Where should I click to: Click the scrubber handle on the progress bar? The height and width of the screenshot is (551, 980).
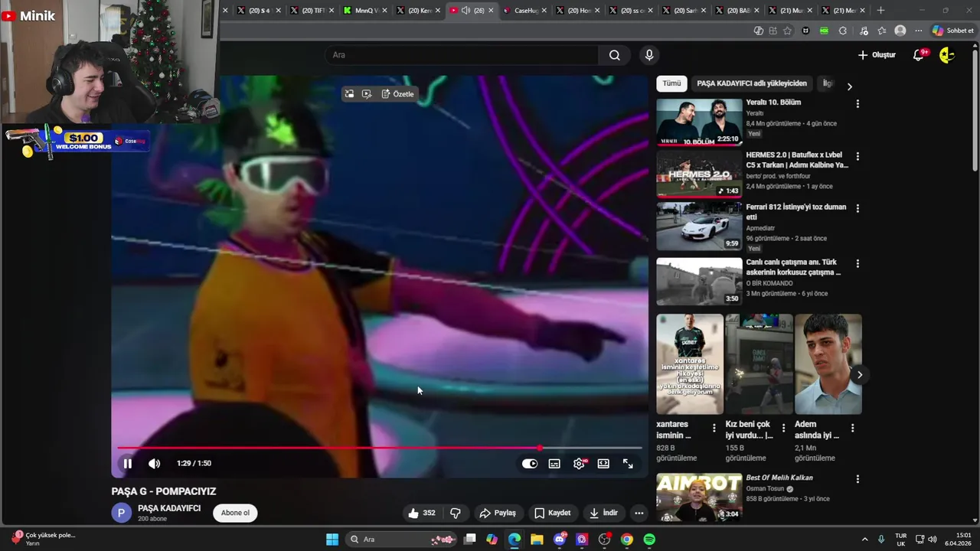pyautogui.click(x=540, y=448)
